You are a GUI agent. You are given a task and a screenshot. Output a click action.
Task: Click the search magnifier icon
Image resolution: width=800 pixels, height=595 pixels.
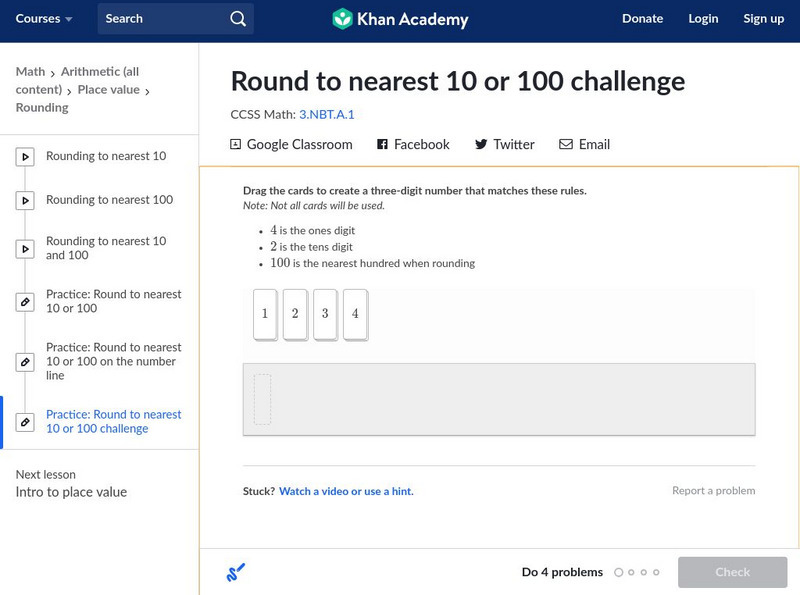(x=237, y=19)
